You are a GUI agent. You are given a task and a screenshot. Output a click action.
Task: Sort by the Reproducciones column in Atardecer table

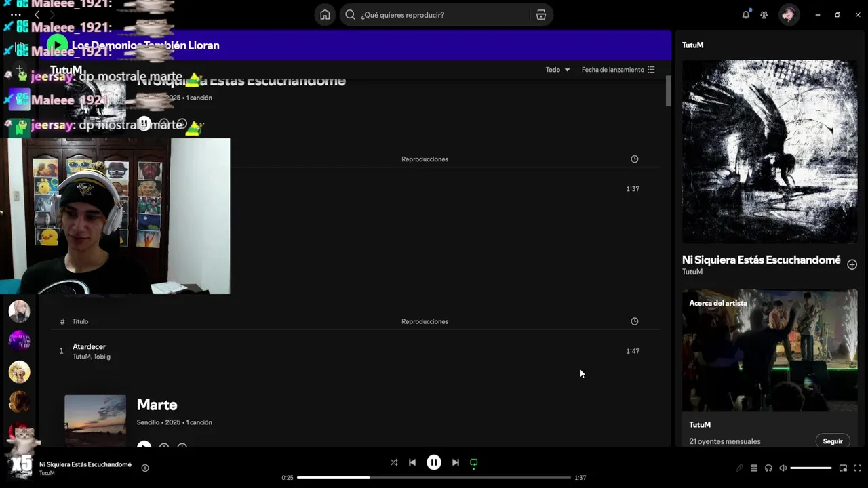425,321
